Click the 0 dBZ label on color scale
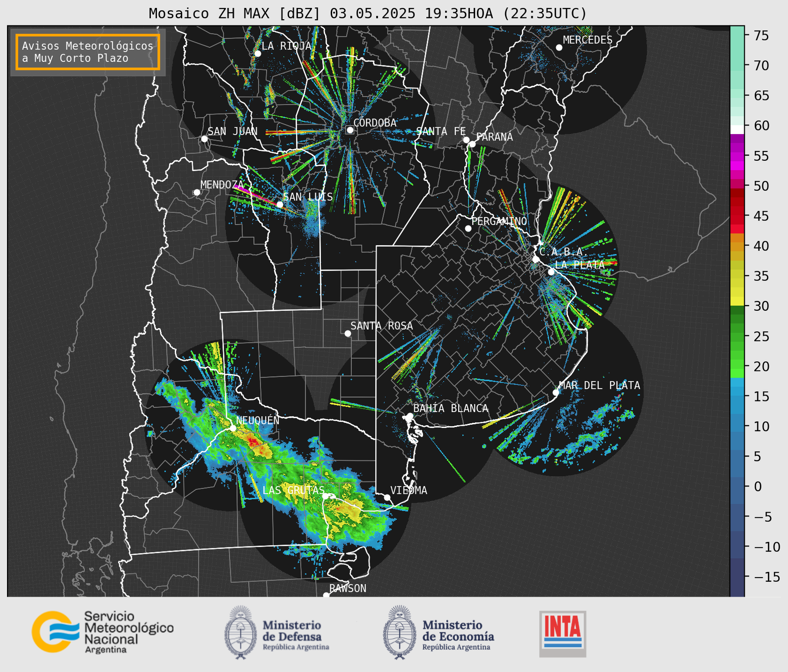This screenshot has width=788, height=672. [x=757, y=486]
